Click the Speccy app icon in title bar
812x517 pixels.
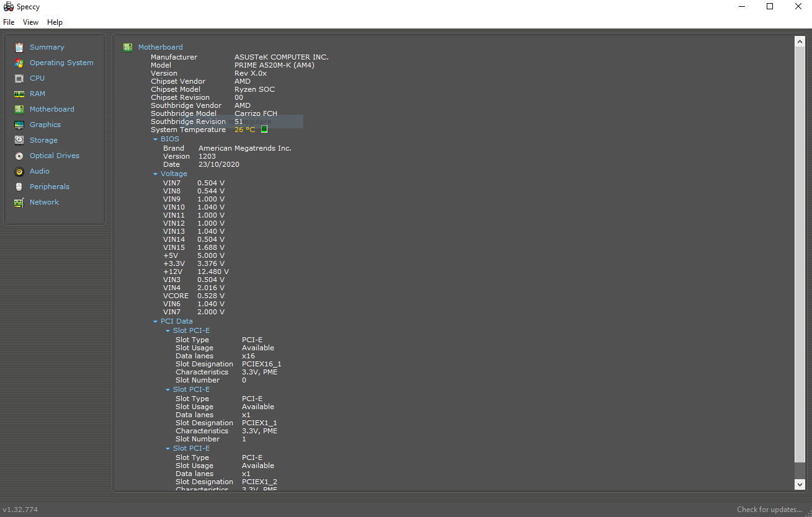tap(9, 7)
